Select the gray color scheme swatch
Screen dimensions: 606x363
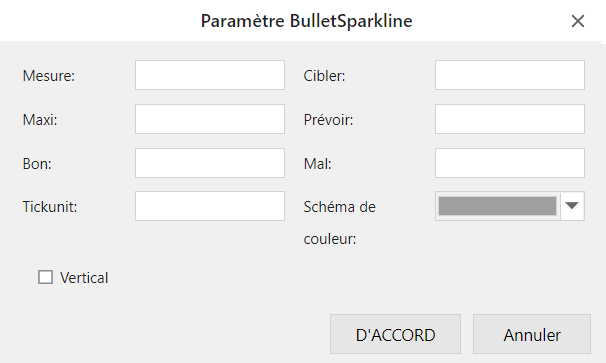coord(497,206)
